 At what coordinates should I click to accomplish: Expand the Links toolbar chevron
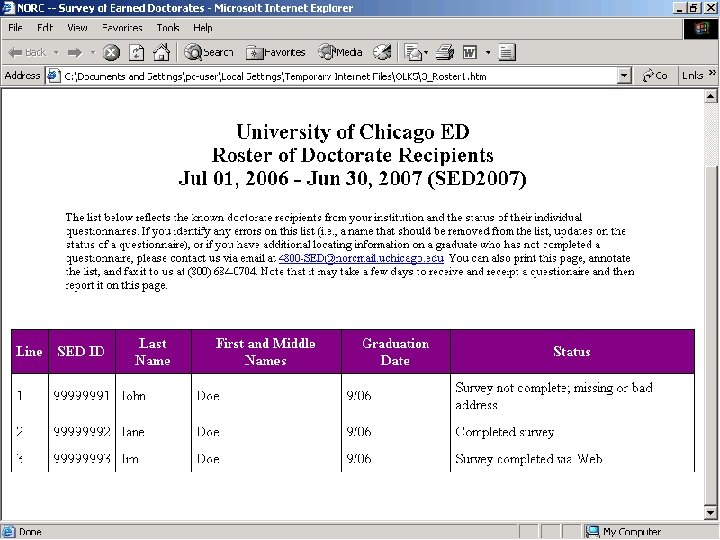[712, 73]
